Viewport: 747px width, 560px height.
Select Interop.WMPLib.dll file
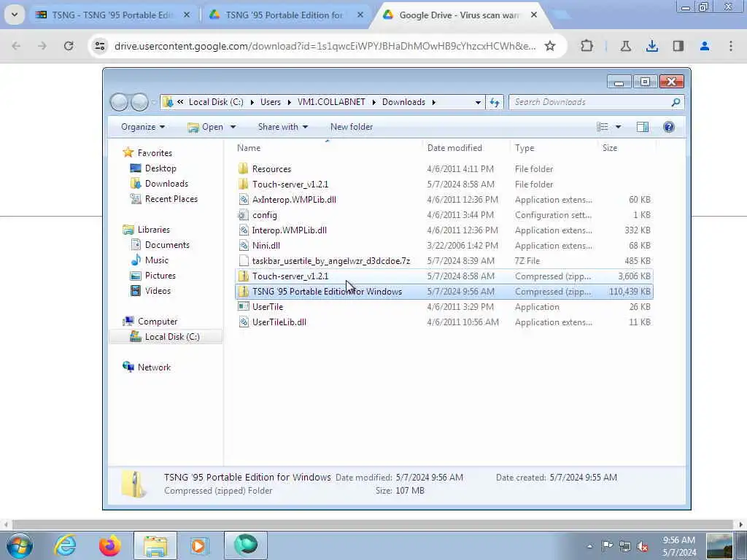click(x=444, y=230)
